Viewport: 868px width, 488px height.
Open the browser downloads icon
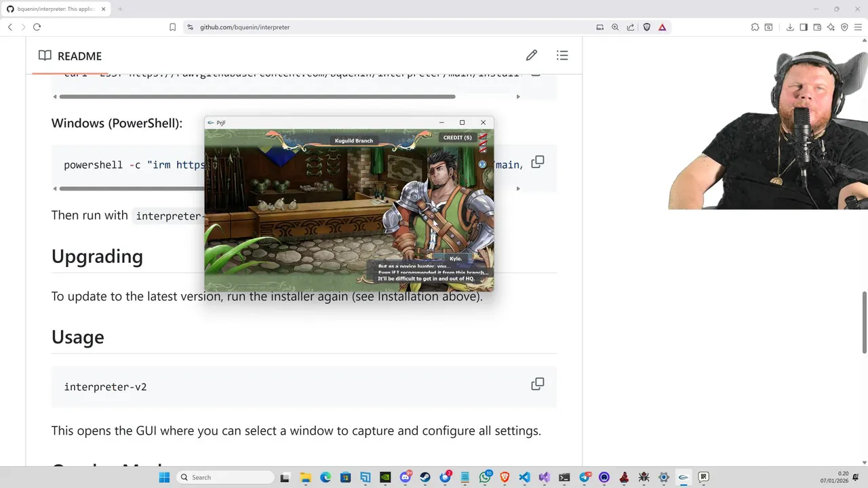(x=790, y=27)
